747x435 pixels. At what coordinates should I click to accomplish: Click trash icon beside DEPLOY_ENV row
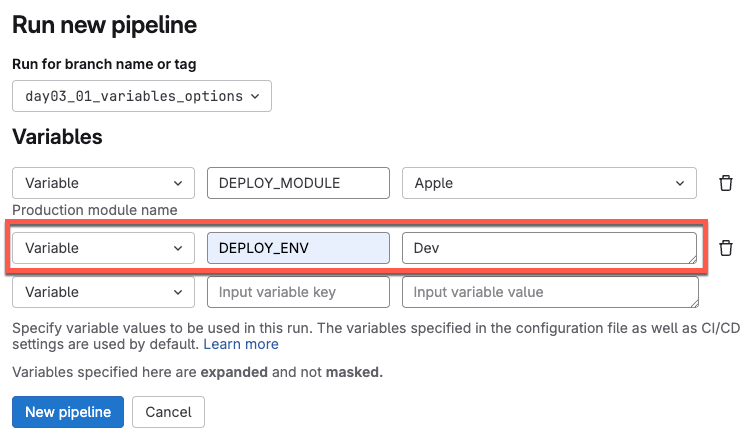726,248
